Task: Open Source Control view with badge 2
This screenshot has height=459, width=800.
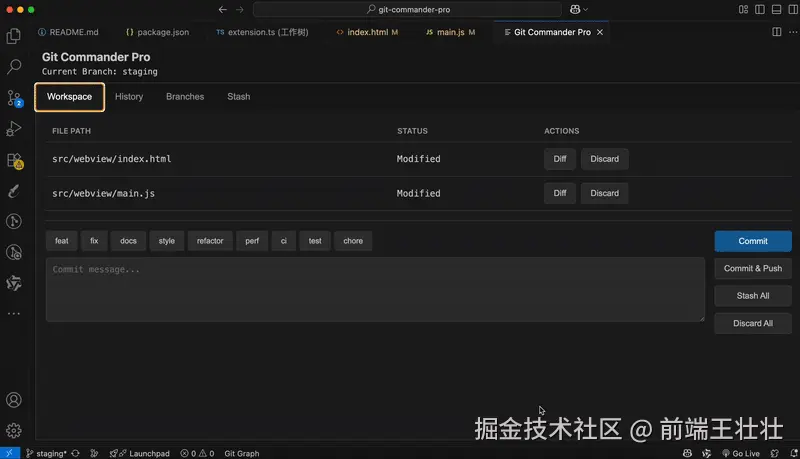Action: point(14,98)
